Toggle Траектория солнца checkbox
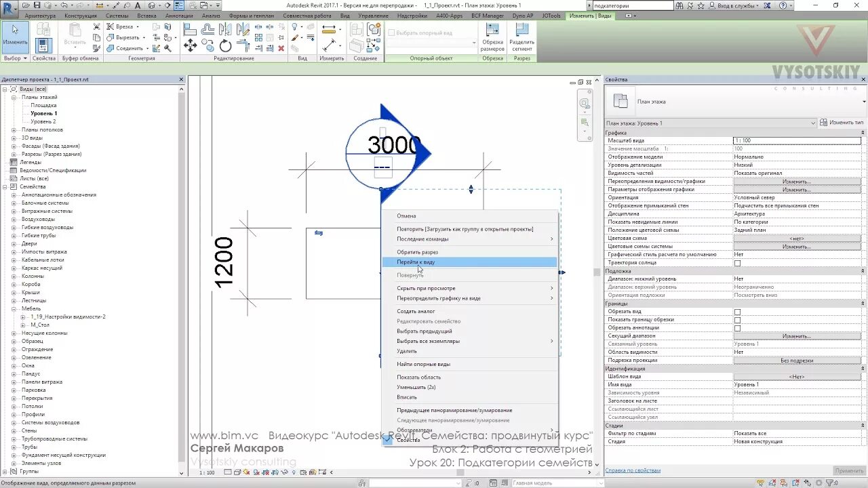Image resolution: width=868 pixels, height=488 pixels. 737,263
